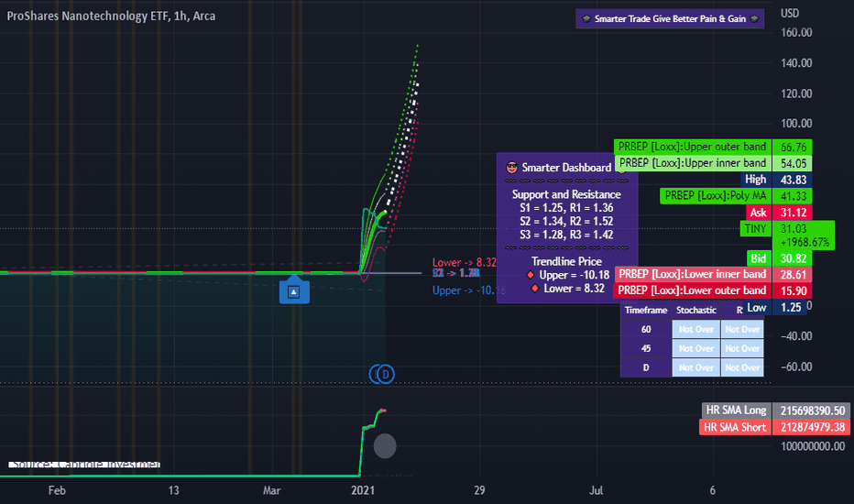Click the ProShares Nanotechnology ETF title
854x504 pixels.
click(111, 16)
